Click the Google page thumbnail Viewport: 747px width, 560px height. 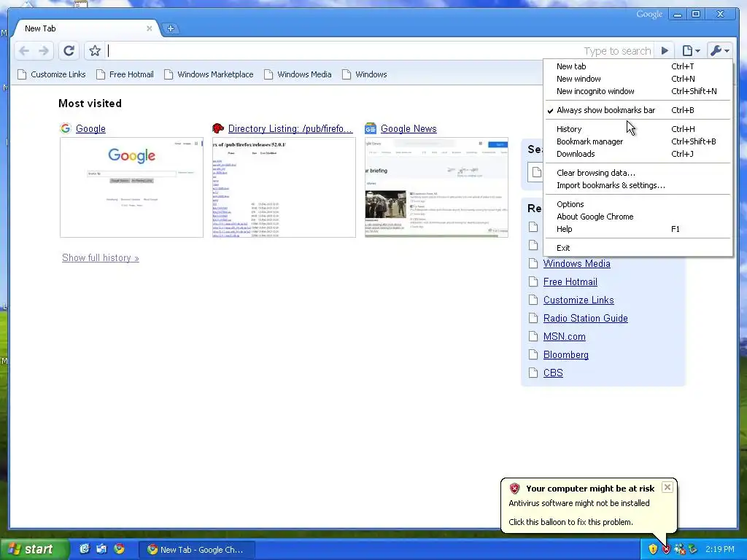tap(131, 187)
